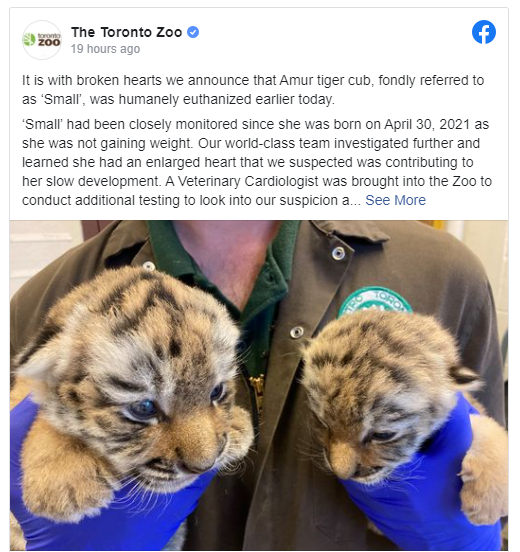Visit The Toronto Zoo page name
The height and width of the screenshot is (552, 520).
127,32
